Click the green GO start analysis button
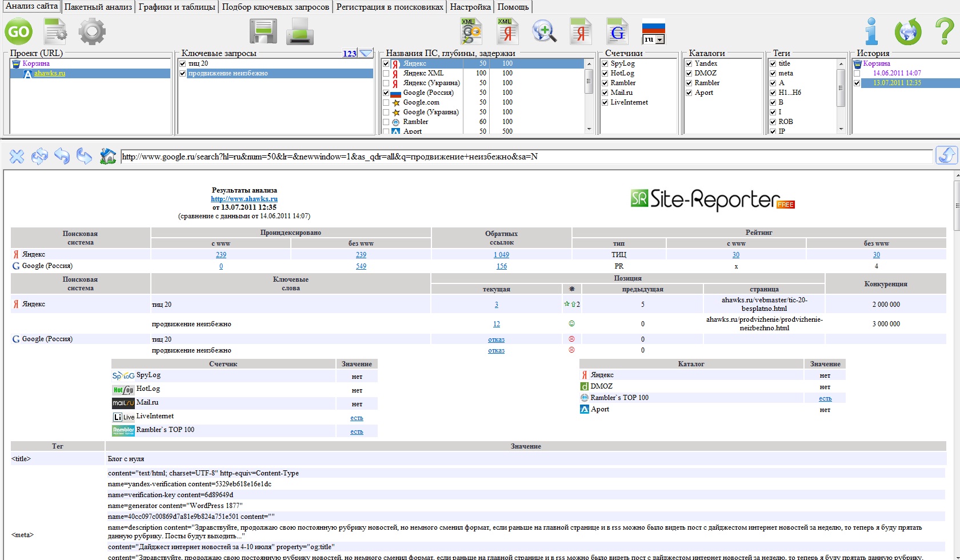The image size is (960, 560). coord(18,31)
